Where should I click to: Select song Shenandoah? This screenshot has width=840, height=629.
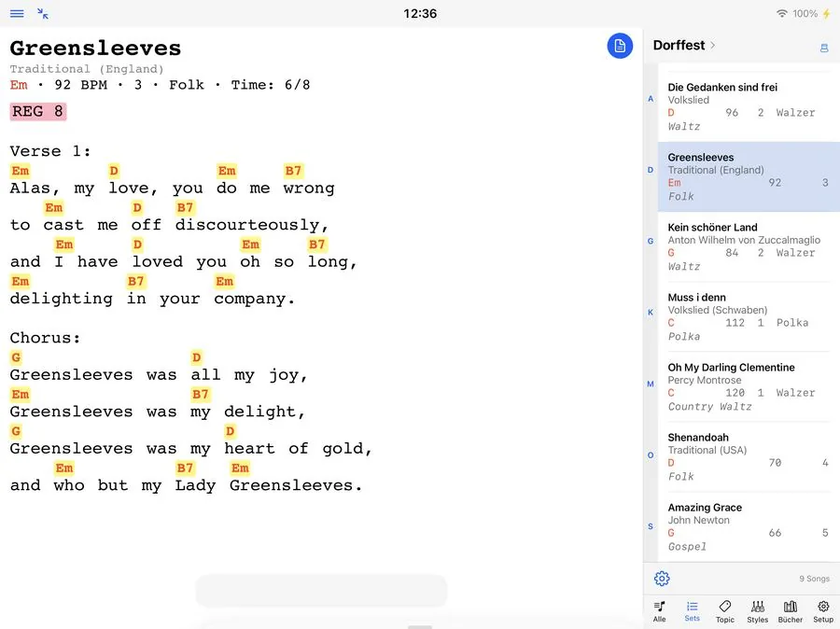[x=749, y=456]
